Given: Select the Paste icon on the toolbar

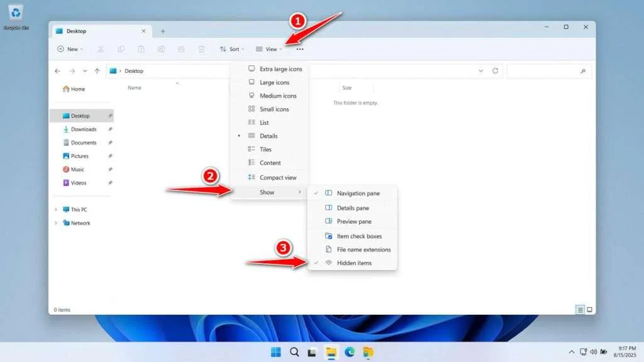Looking at the screenshot, I should 141,49.
